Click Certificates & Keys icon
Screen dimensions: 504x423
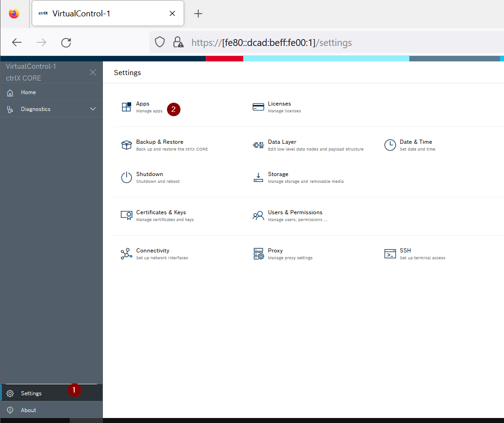(126, 215)
